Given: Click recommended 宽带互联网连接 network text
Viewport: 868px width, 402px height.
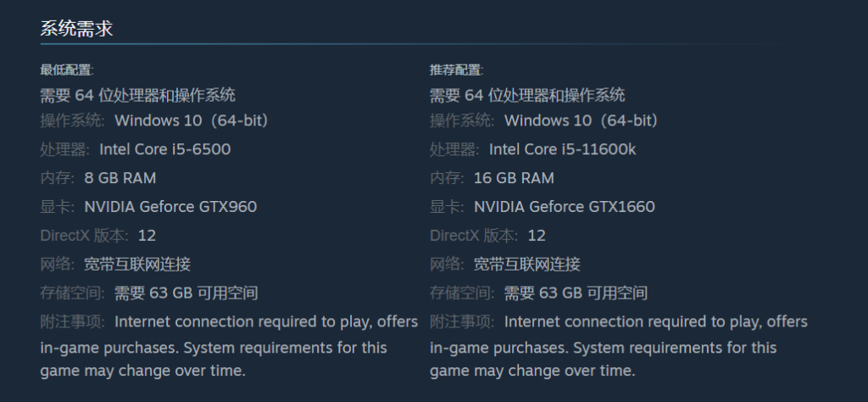Looking at the screenshot, I should click(x=527, y=265).
